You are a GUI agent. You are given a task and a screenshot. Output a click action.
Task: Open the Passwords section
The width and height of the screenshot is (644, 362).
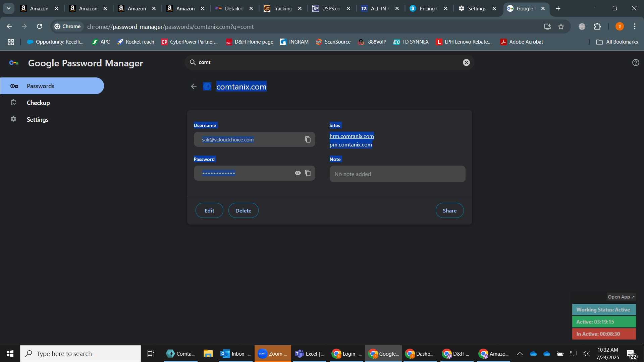(52, 86)
